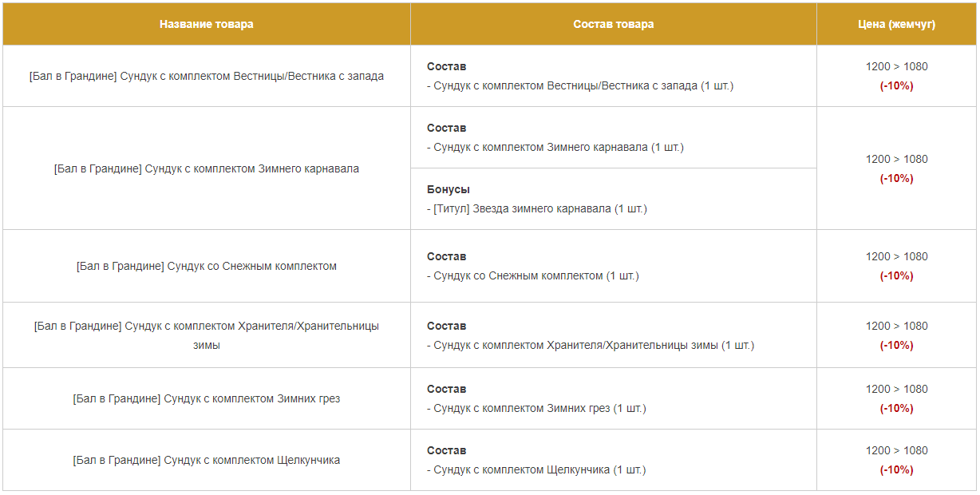Click the "Название товара" column header

pos(206,24)
